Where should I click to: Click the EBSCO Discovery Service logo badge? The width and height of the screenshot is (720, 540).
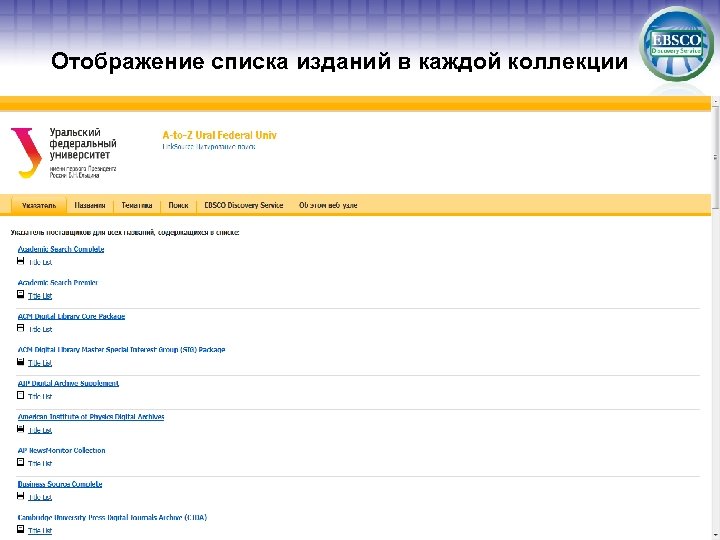pyautogui.click(x=676, y=44)
